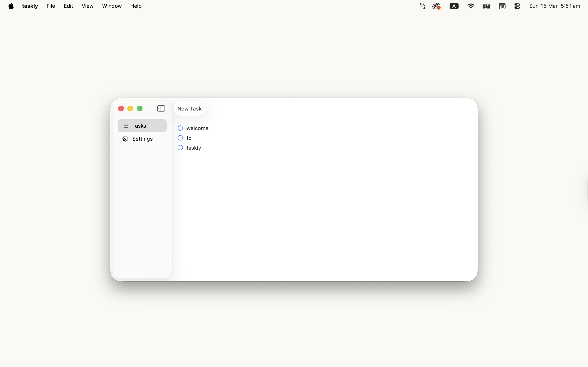Create a task with New Task button
The image size is (588, 367).
click(189, 108)
